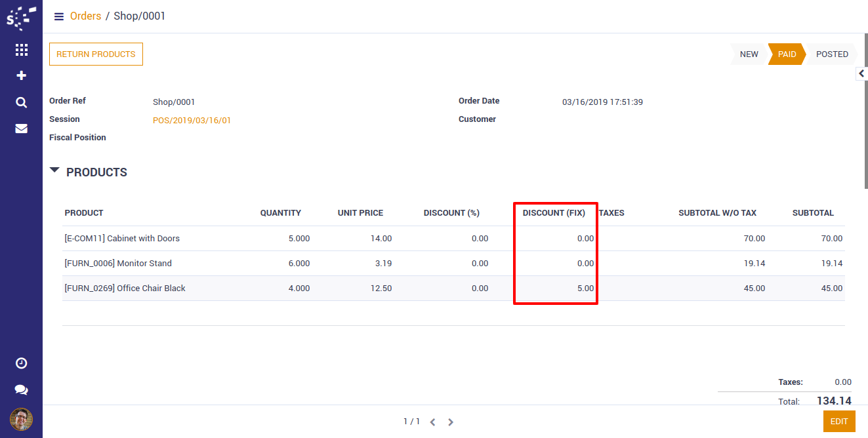Click subtotal without tax 45.00
868x438 pixels.
point(754,289)
